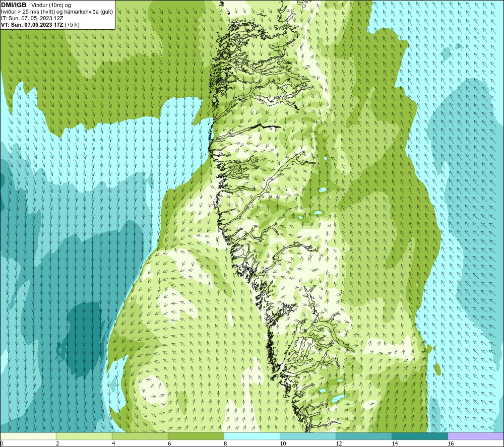Image resolution: width=504 pixels, height=447 pixels.
Task: Select the 12–14 m/s teal color swatch
Action: coord(364,436)
